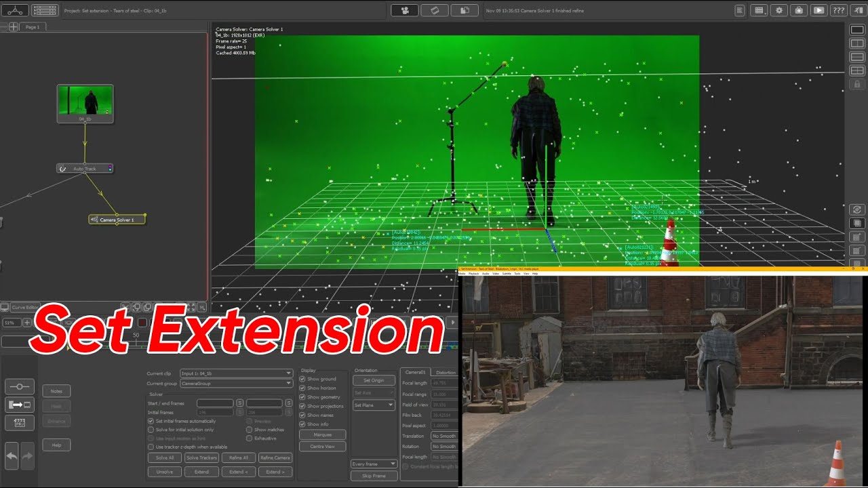Click Marquee button
This screenshot has width=868, height=488.
pos(323,435)
